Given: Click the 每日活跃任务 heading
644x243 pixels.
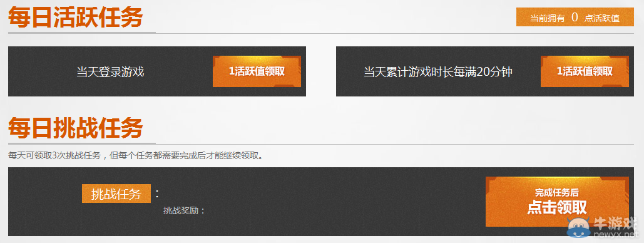Looking at the screenshot, I should [x=75, y=18].
